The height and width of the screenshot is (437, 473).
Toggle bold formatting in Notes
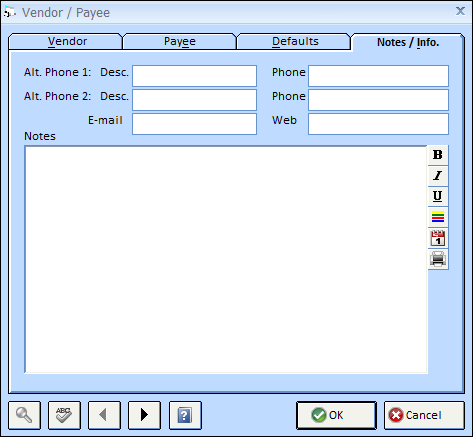438,155
